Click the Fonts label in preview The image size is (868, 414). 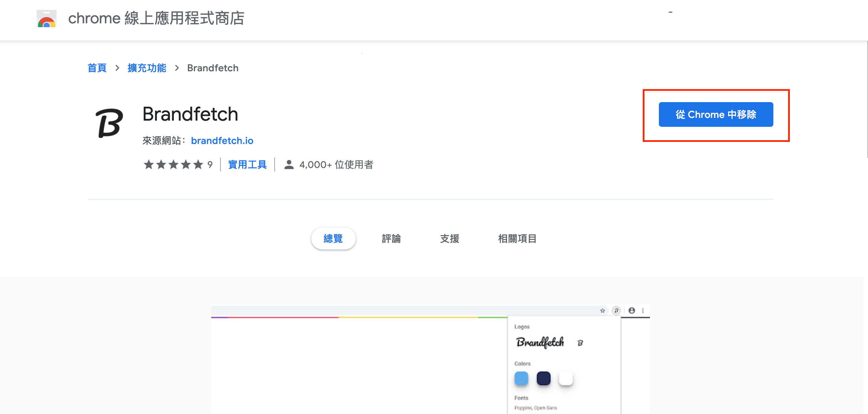point(521,398)
